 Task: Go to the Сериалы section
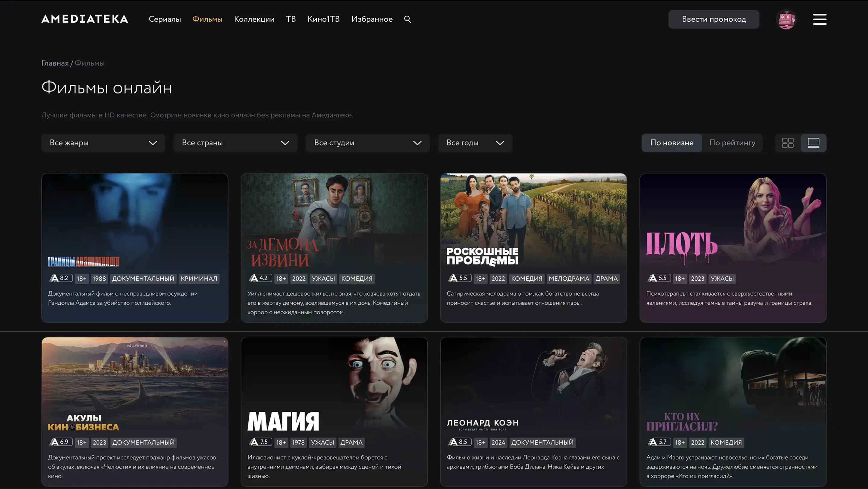(165, 19)
